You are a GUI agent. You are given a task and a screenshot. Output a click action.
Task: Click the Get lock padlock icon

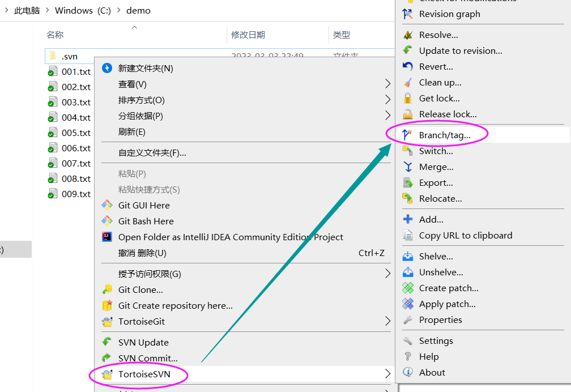click(x=408, y=99)
